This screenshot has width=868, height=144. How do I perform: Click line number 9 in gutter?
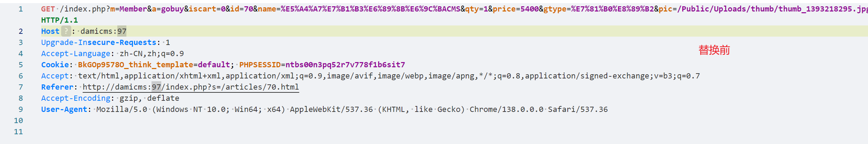click(x=21, y=109)
